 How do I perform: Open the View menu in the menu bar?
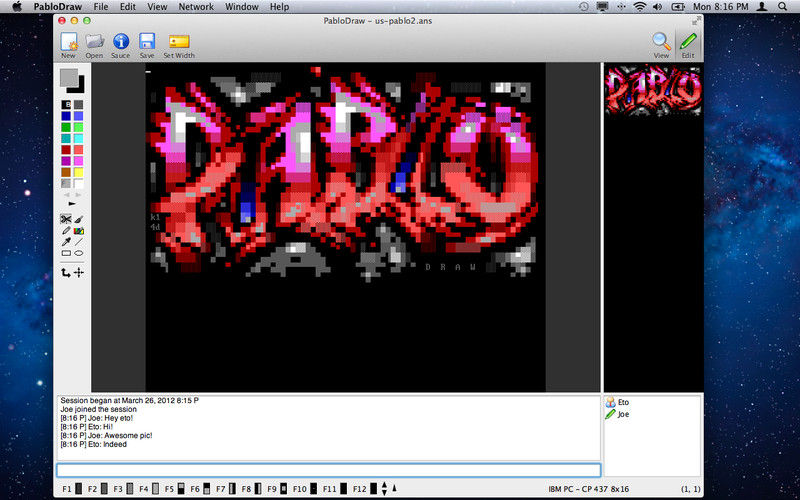[157, 7]
